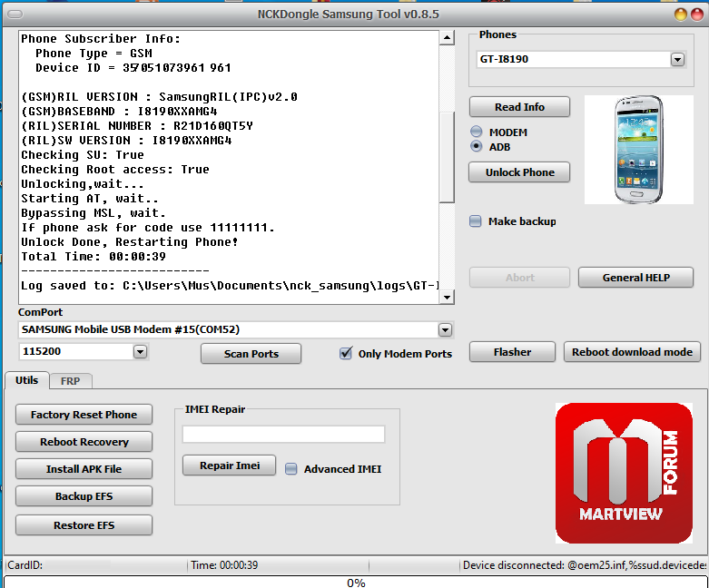This screenshot has height=588, width=709.
Task: Select the ADB radio button
Action: (476, 146)
